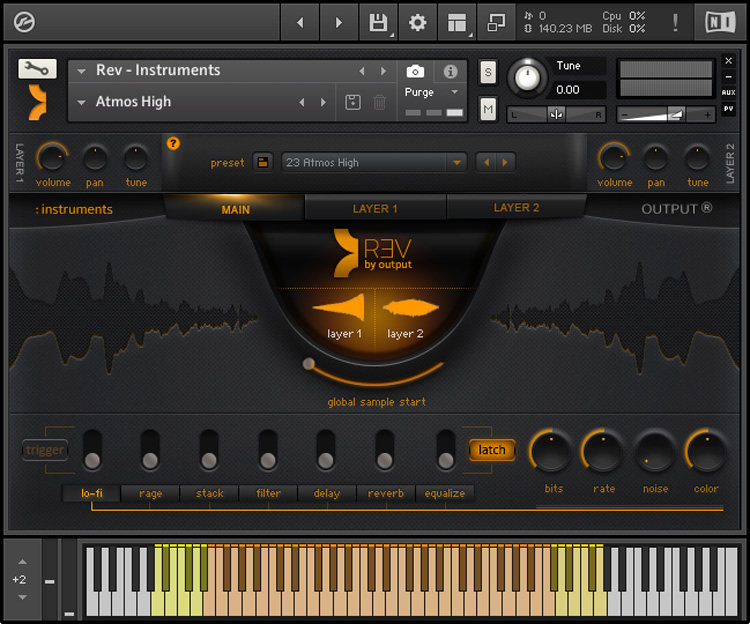Toggle the filter effect switch
The height and width of the screenshot is (624, 750).
pyautogui.click(x=268, y=449)
